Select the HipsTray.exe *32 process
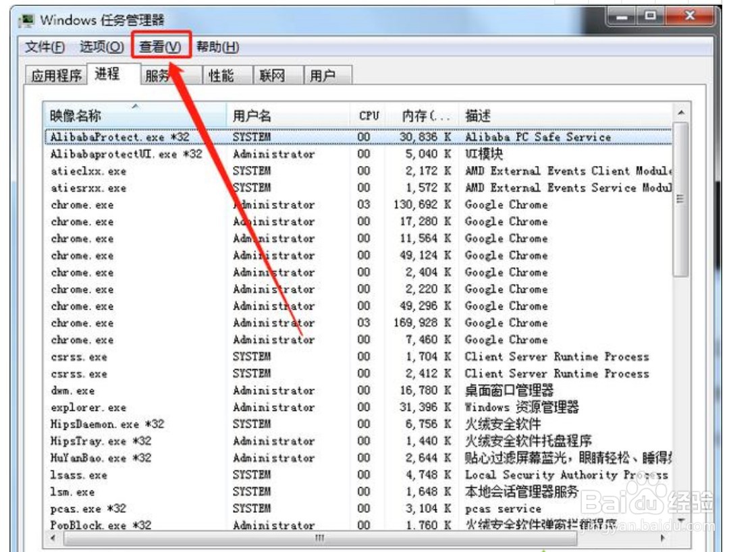The height and width of the screenshot is (552, 756). 358,441
